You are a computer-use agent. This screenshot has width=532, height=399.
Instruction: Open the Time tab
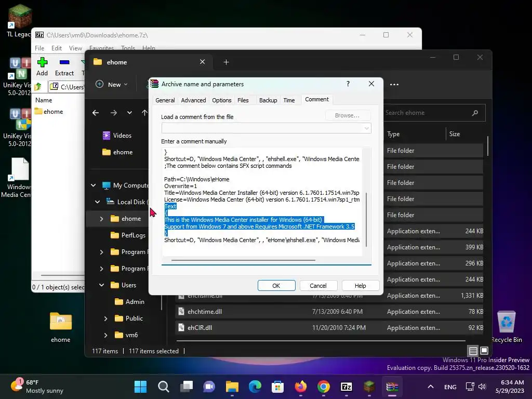(289, 100)
